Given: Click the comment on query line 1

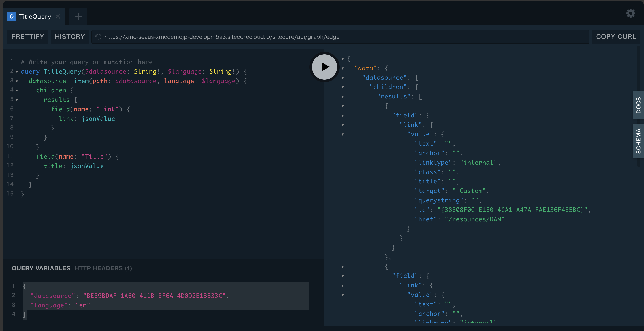Looking at the screenshot, I should click(x=87, y=62).
